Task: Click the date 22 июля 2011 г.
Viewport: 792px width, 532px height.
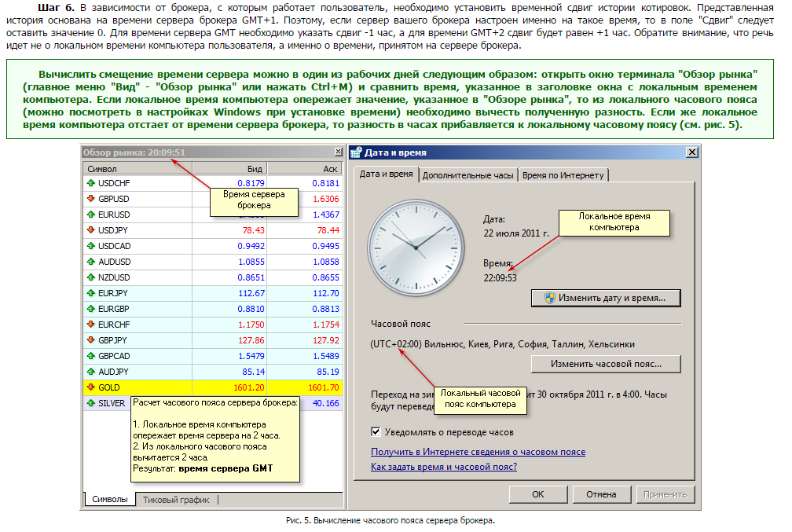Action: (516, 233)
